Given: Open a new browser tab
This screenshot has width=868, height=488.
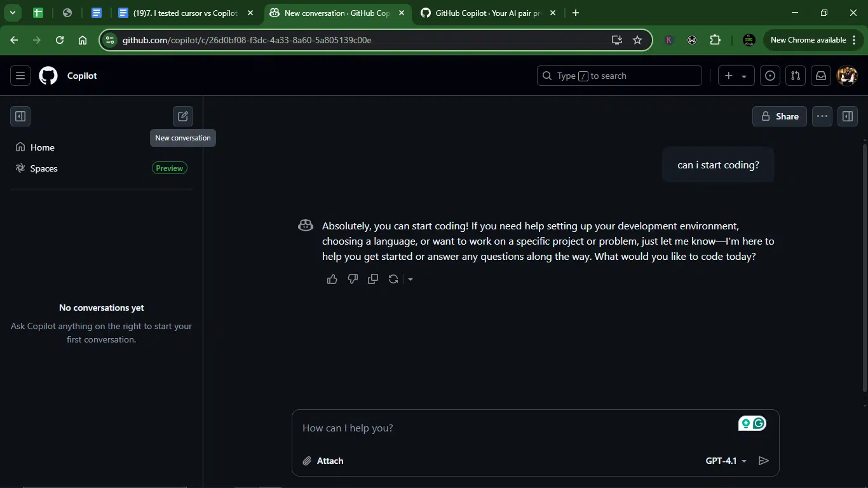Looking at the screenshot, I should coord(576,13).
